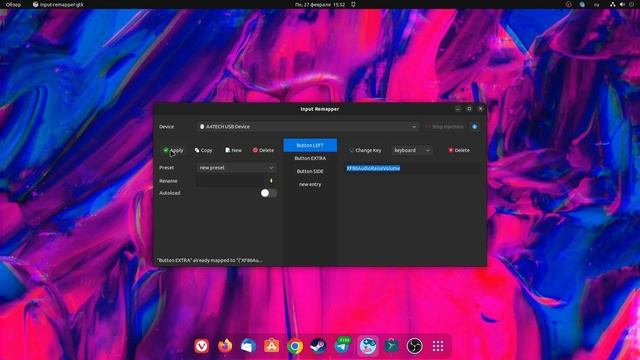Launch OBS Studio from the dock

coord(415,346)
